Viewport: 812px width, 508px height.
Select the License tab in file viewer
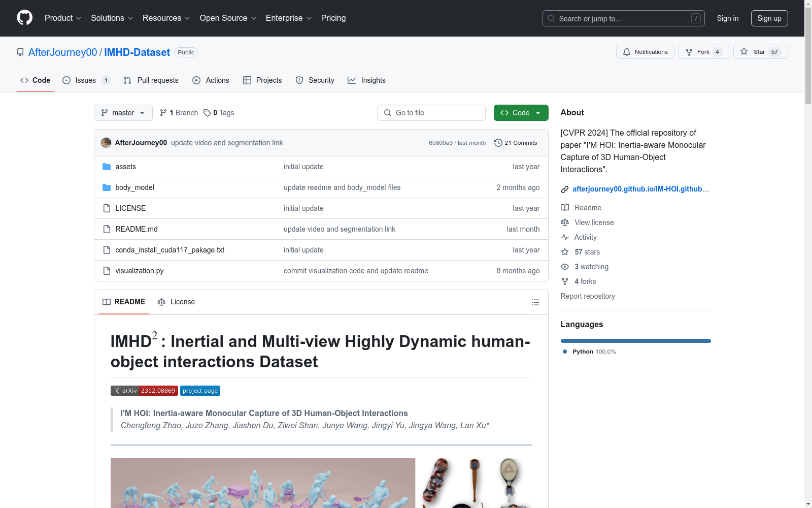click(x=176, y=302)
